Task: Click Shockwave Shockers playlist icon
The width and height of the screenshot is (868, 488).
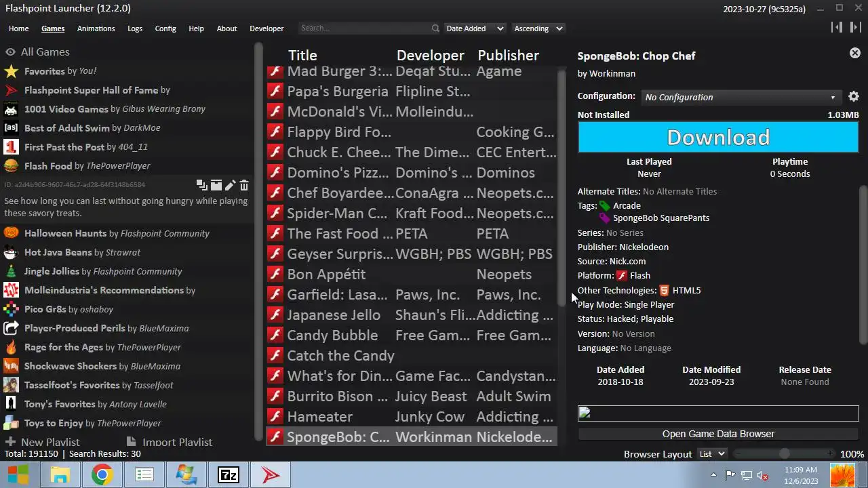Action: coord(11,366)
